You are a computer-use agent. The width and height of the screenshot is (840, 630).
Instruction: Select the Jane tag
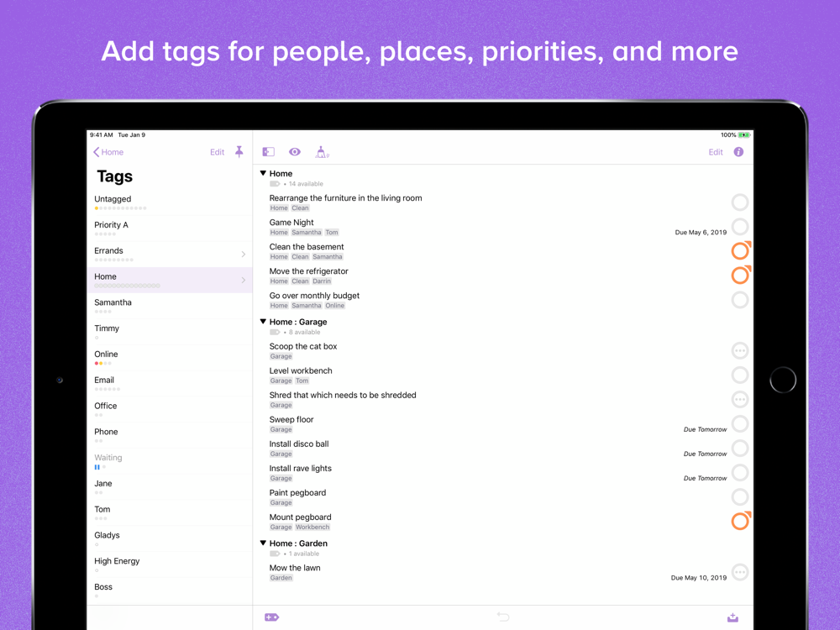tap(170, 487)
